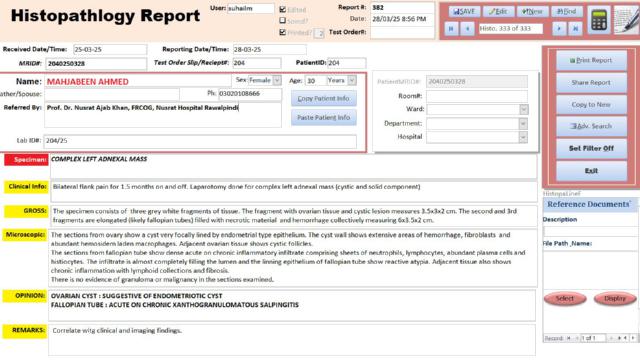Open the notepad with pen icon
The width and height of the screenshot is (640, 360).
627,20
